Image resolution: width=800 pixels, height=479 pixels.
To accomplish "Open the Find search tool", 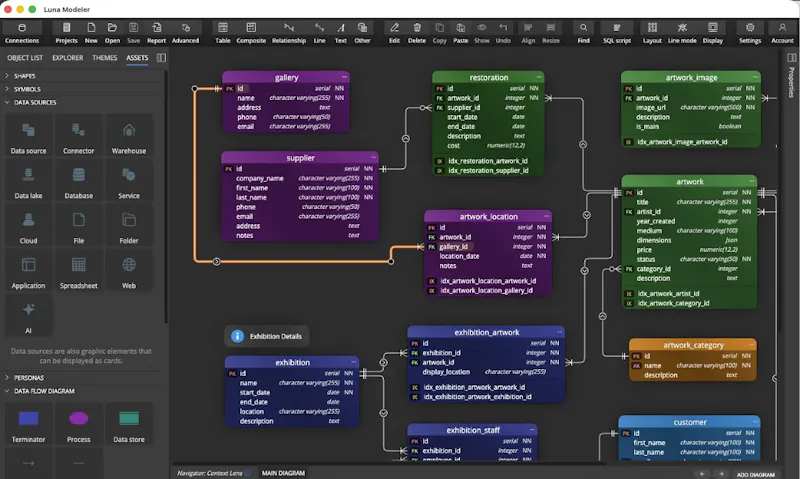I will click(584, 33).
